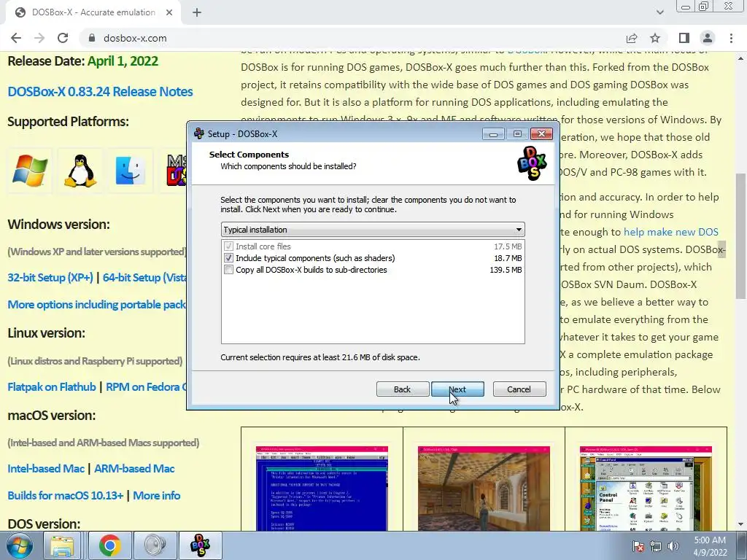Open Flatpak on Flathub link
Viewport: 747px width, 560px height.
52,387
